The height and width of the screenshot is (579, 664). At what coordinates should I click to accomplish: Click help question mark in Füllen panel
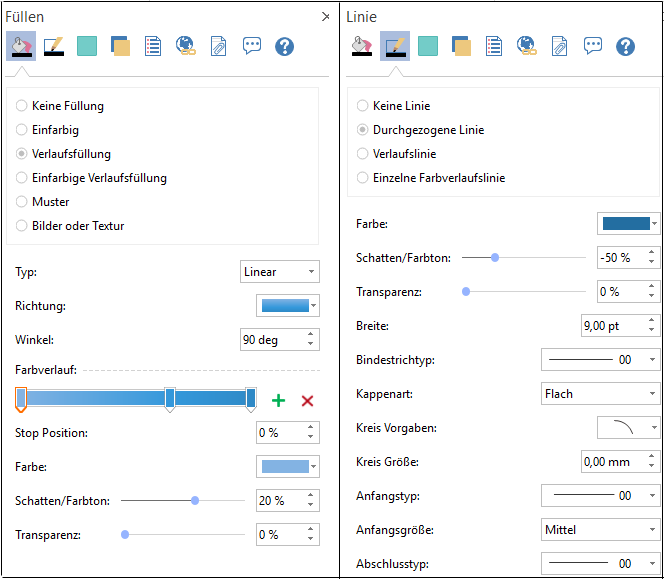(284, 46)
